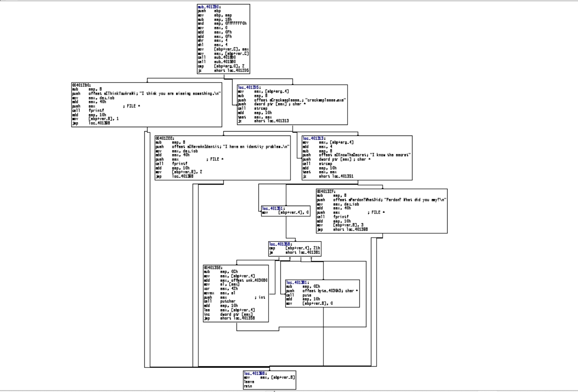Select the 'I think you are missing something' string line

(x=147, y=93)
